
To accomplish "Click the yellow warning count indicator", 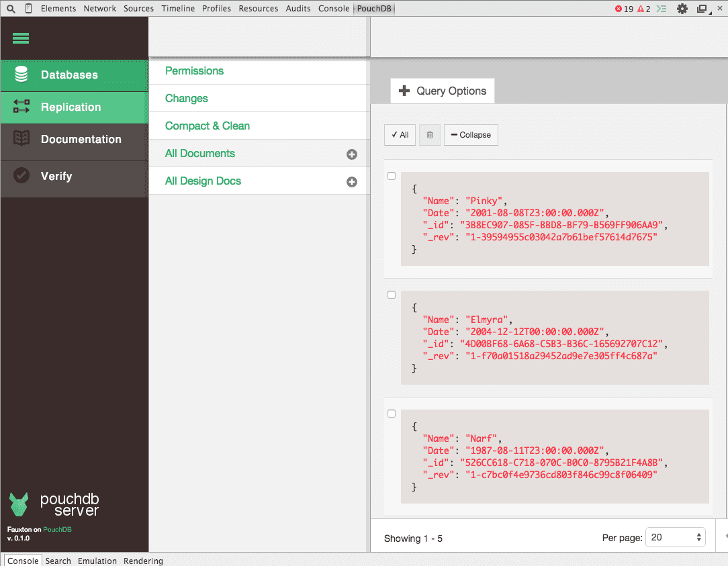I will pos(644,9).
